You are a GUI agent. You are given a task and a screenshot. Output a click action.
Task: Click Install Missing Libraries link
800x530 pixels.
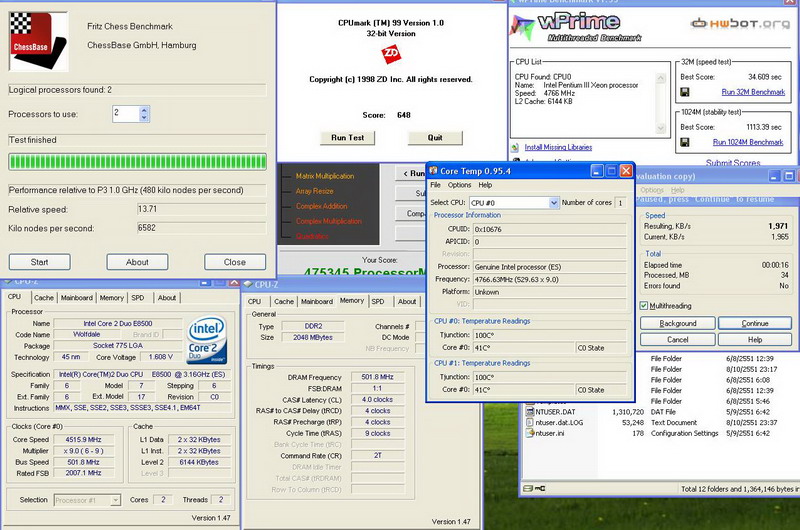point(558,147)
